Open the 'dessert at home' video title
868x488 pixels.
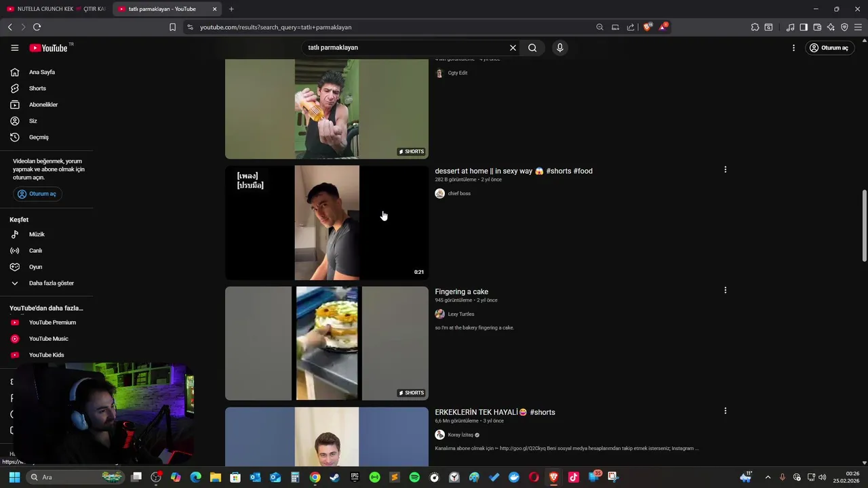tap(513, 171)
